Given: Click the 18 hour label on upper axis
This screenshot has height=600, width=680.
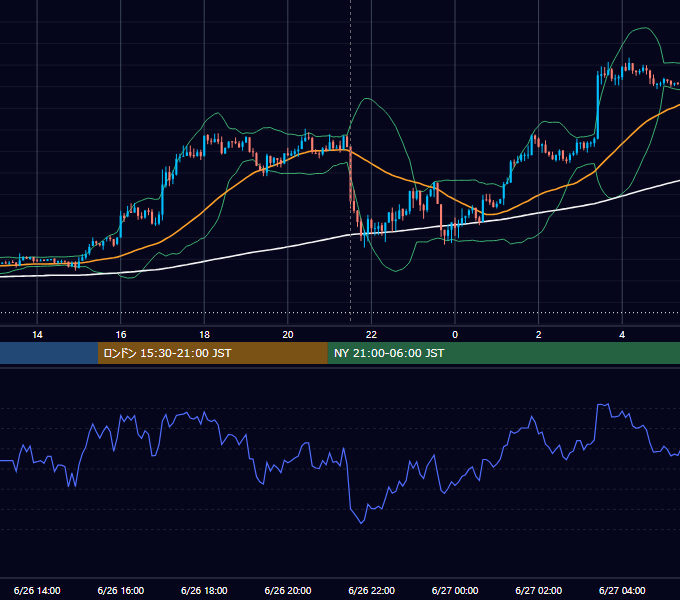Looking at the screenshot, I should [x=204, y=335].
